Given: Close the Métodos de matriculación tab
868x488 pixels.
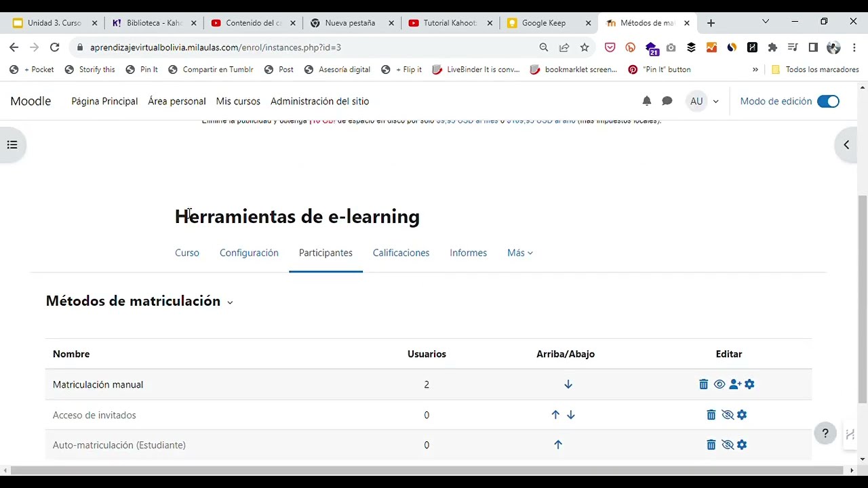Looking at the screenshot, I should [686, 23].
